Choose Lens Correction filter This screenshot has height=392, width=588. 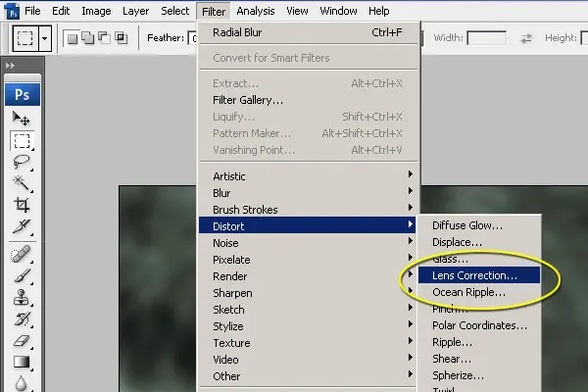pos(479,275)
